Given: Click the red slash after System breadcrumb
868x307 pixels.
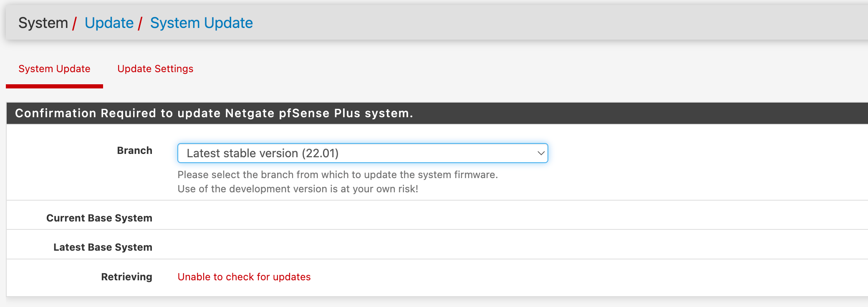Looking at the screenshot, I should click(74, 23).
